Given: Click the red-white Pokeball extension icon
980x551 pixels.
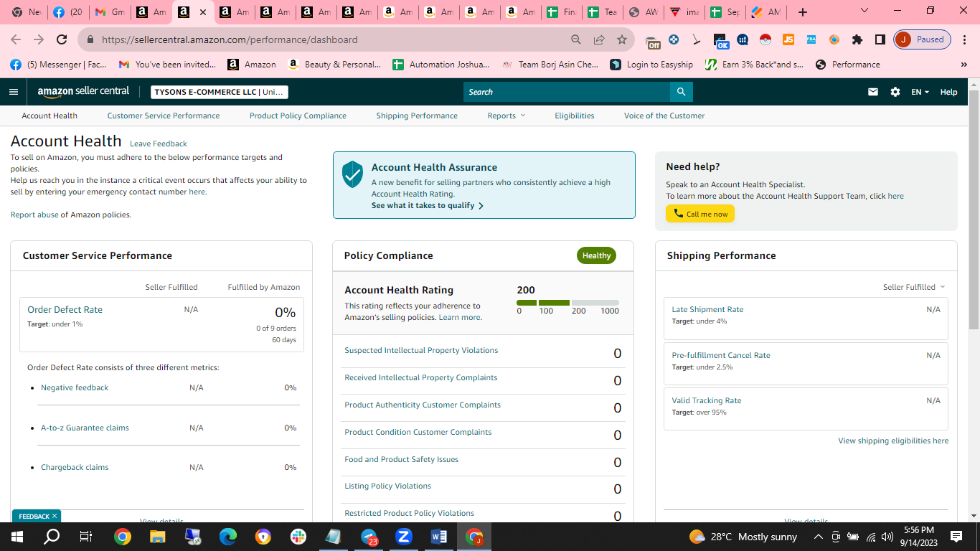Looking at the screenshot, I should pos(765,39).
